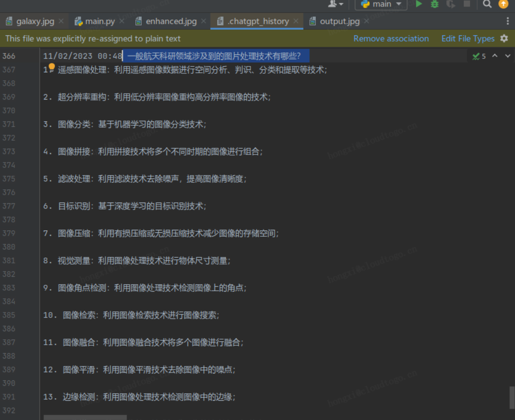Click Remove association in the banner
This screenshot has width=515, height=420.
[x=391, y=38]
